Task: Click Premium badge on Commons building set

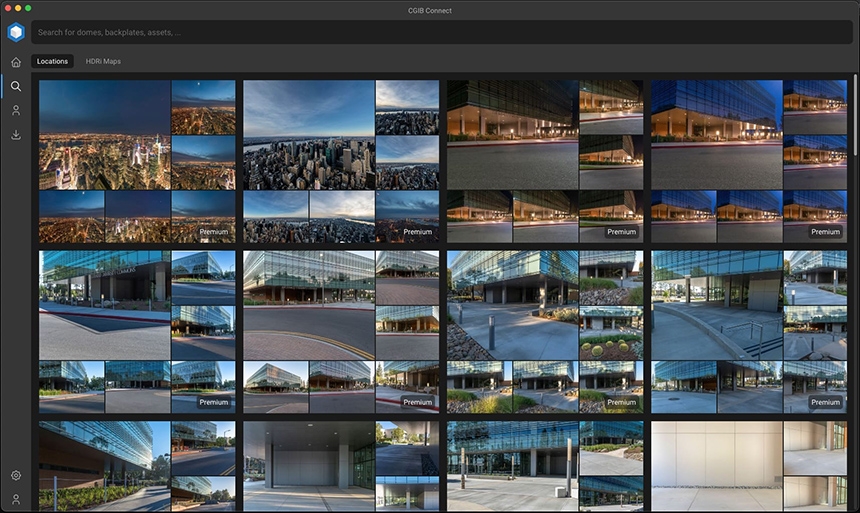Action: pyautogui.click(x=214, y=402)
